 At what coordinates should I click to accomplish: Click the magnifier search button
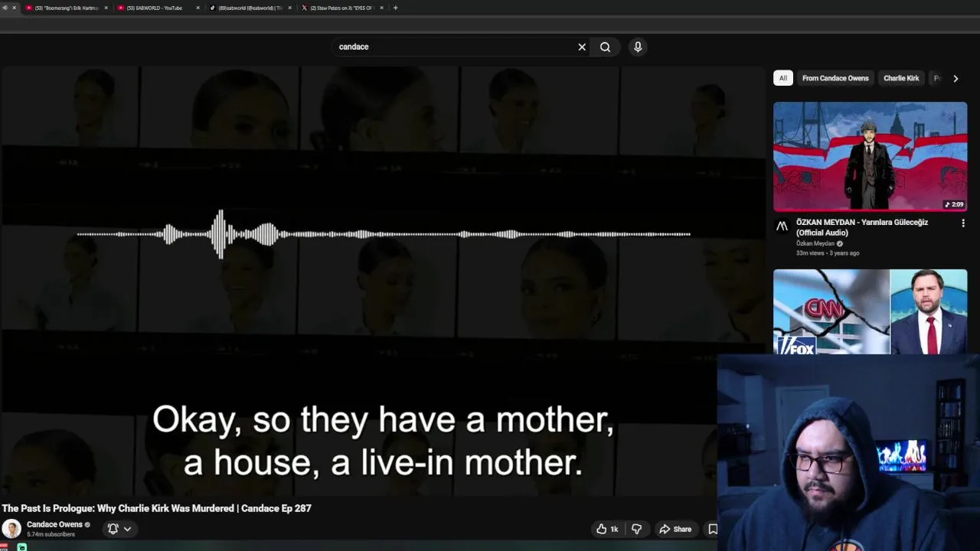point(605,47)
